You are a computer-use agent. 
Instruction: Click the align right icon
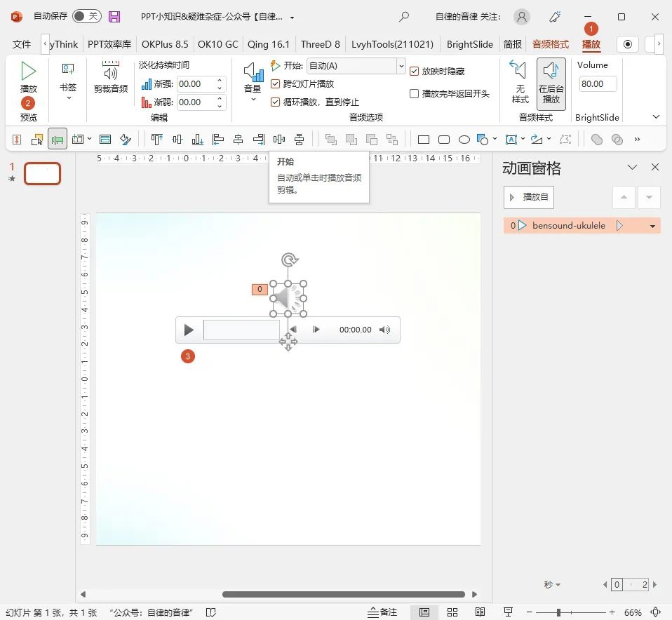258,140
